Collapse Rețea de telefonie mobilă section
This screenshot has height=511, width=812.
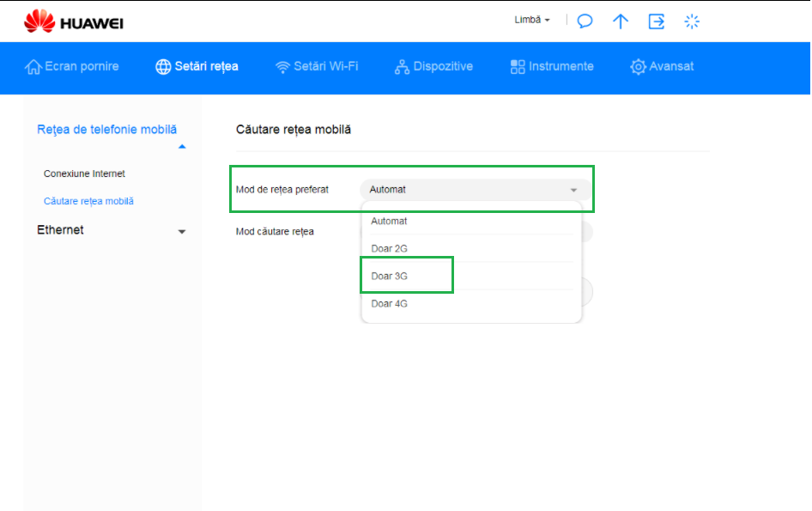click(182, 147)
